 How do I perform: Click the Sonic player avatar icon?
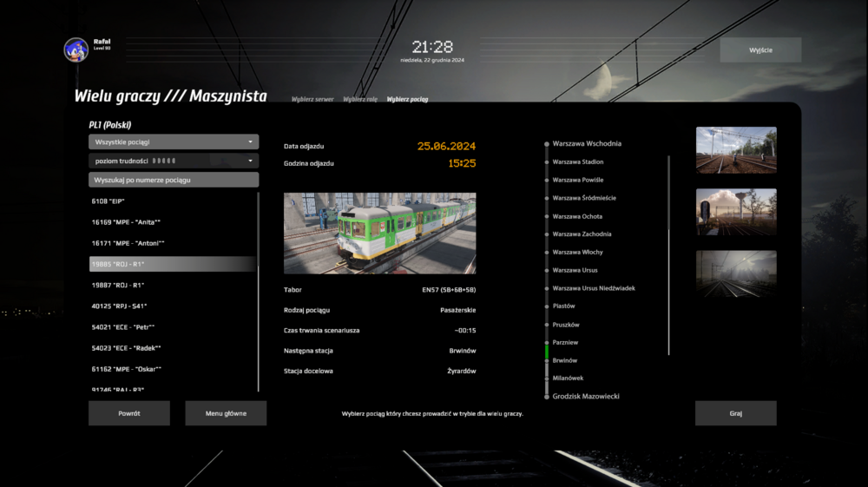click(76, 49)
